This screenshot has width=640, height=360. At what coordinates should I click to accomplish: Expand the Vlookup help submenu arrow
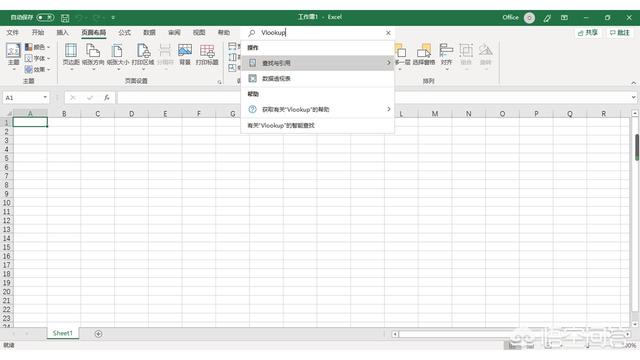pyautogui.click(x=389, y=109)
